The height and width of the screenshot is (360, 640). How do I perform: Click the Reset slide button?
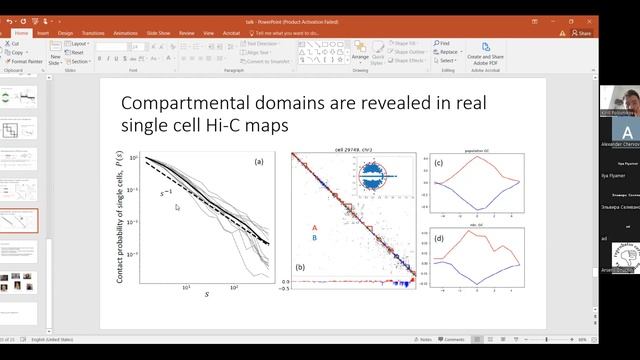74,52
